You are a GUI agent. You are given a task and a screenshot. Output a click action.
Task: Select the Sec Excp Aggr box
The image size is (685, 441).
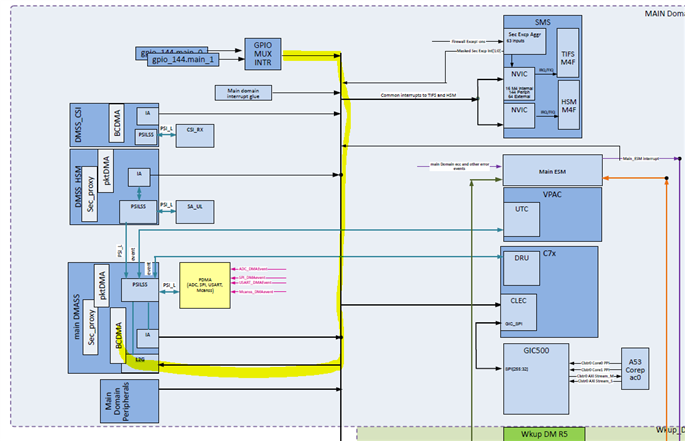pyautogui.click(x=525, y=42)
